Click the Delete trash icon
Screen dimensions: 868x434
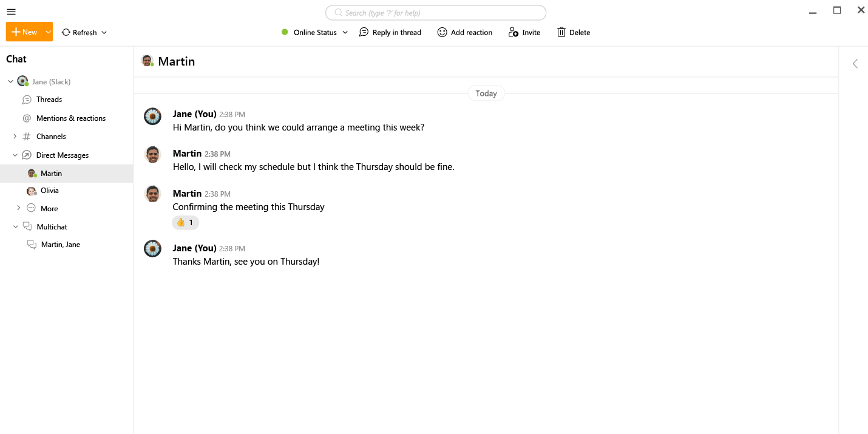pyautogui.click(x=561, y=32)
